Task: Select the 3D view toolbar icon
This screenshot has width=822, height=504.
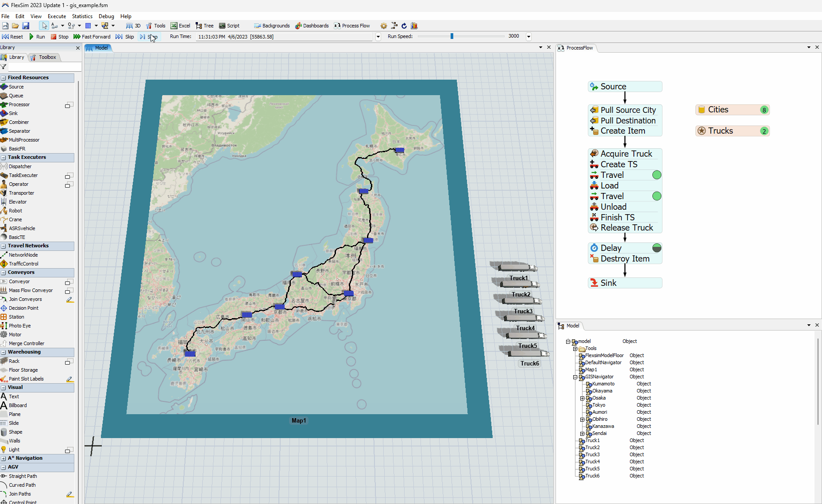Action: tap(133, 26)
